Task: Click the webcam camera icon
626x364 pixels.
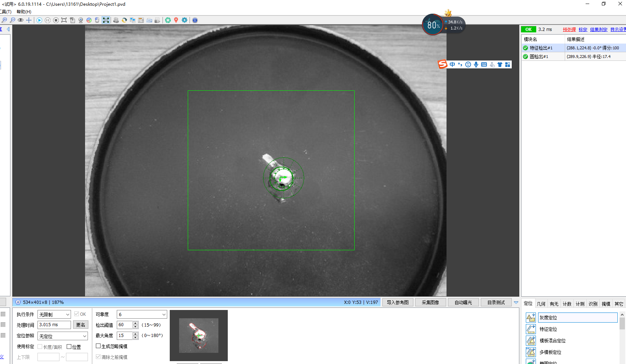Action: pyautogui.click(x=81, y=20)
